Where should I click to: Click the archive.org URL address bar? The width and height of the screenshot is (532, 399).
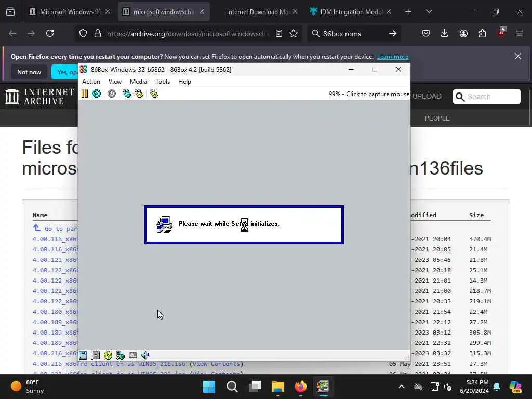pyautogui.click(x=188, y=34)
